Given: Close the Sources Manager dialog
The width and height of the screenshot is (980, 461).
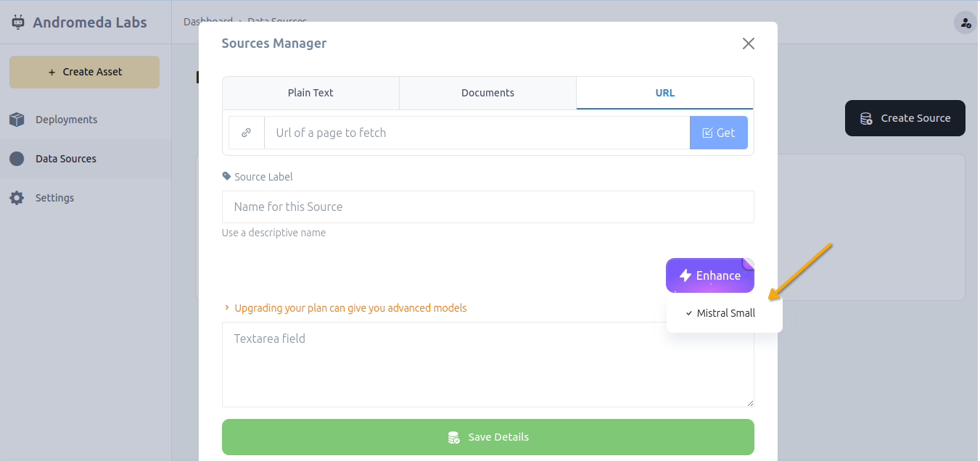Looking at the screenshot, I should [x=749, y=43].
